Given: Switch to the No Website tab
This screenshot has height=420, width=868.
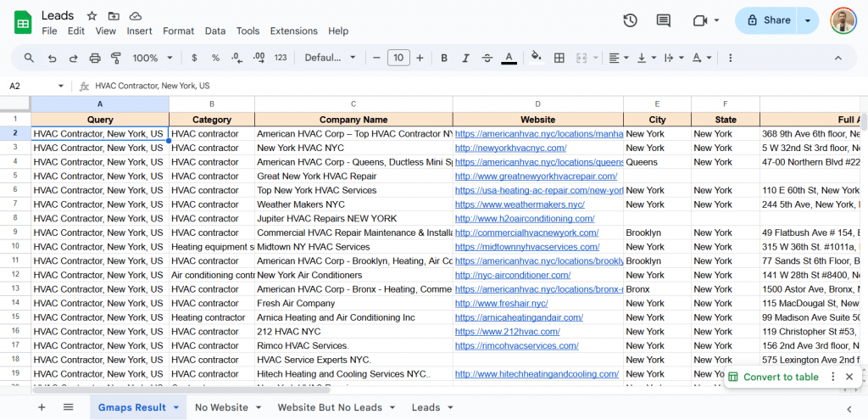Looking at the screenshot, I should click(x=221, y=407).
